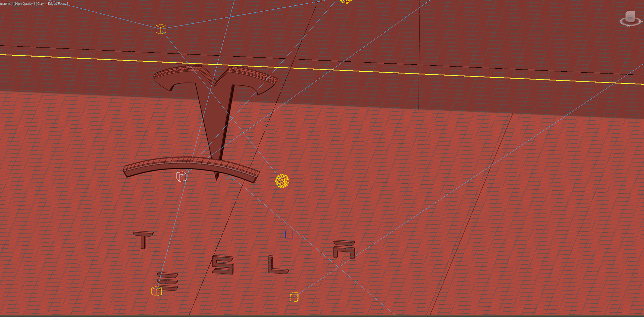
Task: Select the 3D letter T object
Action: [143, 239]
